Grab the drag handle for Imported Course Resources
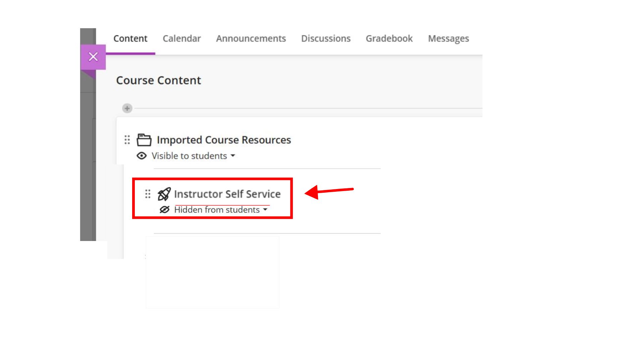The image size is (644, 362). pyautogui.click(x=127, y=140)
